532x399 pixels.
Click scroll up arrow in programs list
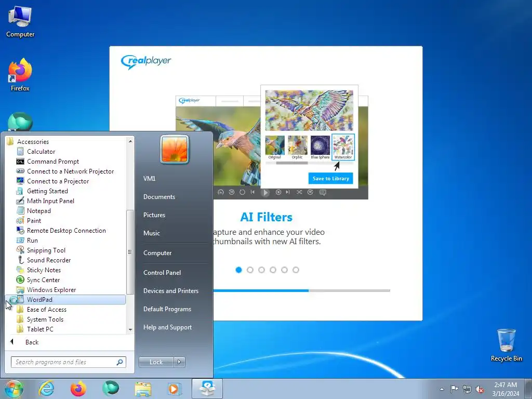(130, 141)
